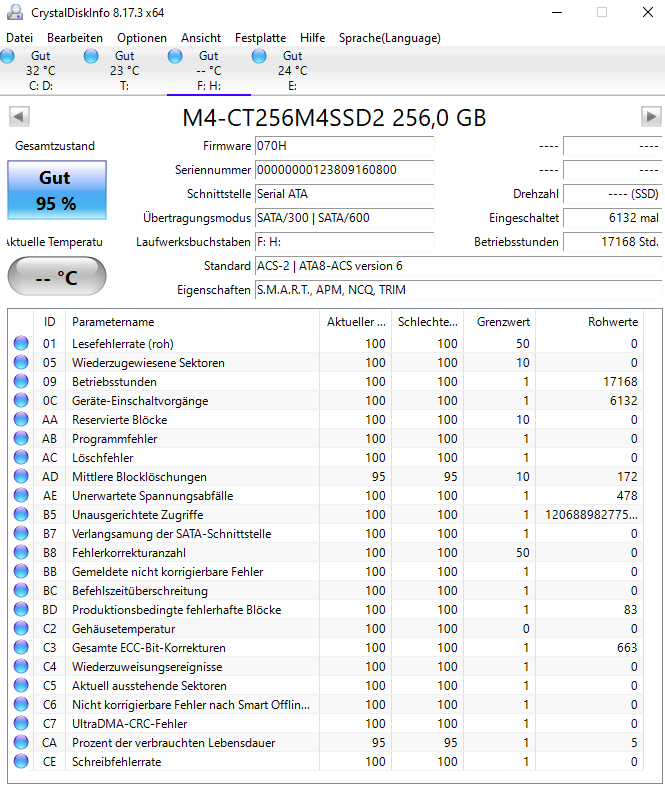Open the Hilfe menu
The height and width of the screenshot is (789, 665).
[312, 38]
